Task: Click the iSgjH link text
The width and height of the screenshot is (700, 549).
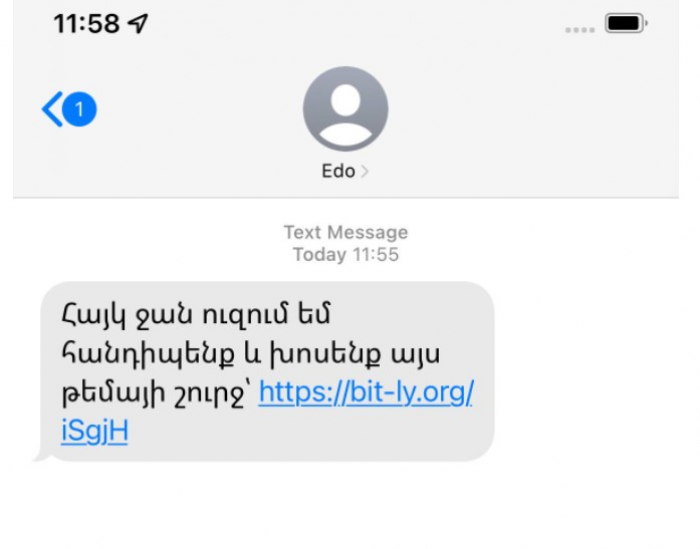Action: click(95, 431)
